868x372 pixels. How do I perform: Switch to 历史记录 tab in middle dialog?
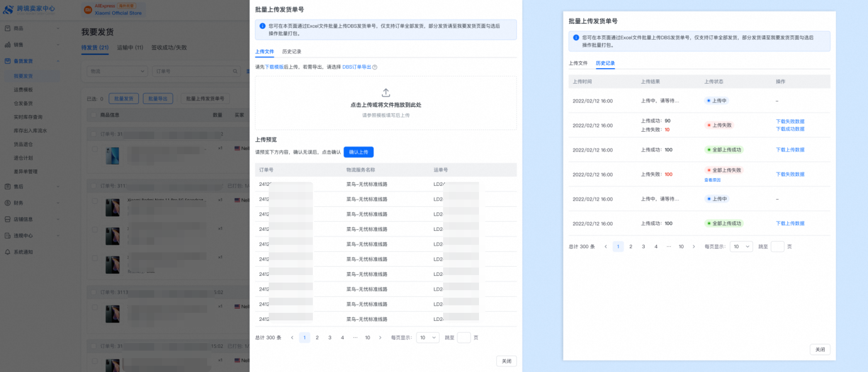coord(291,52)
